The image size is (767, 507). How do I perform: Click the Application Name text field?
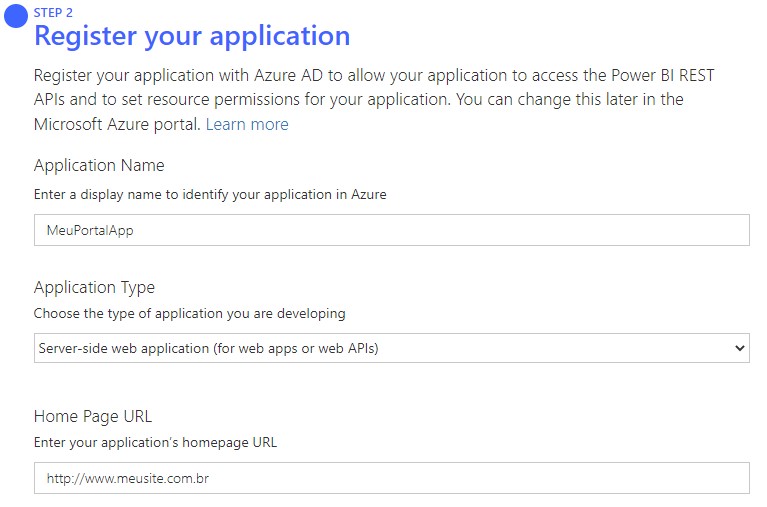click(391, 230)
